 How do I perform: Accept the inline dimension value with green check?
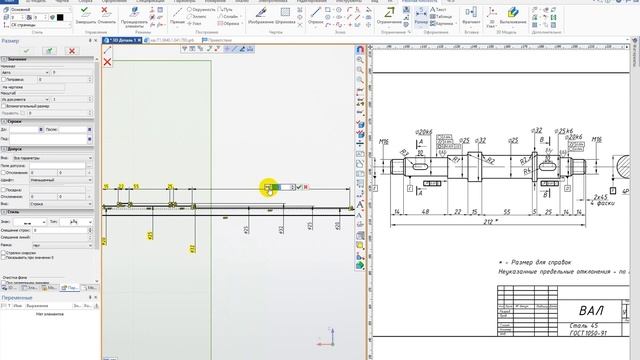click(299, 187)
